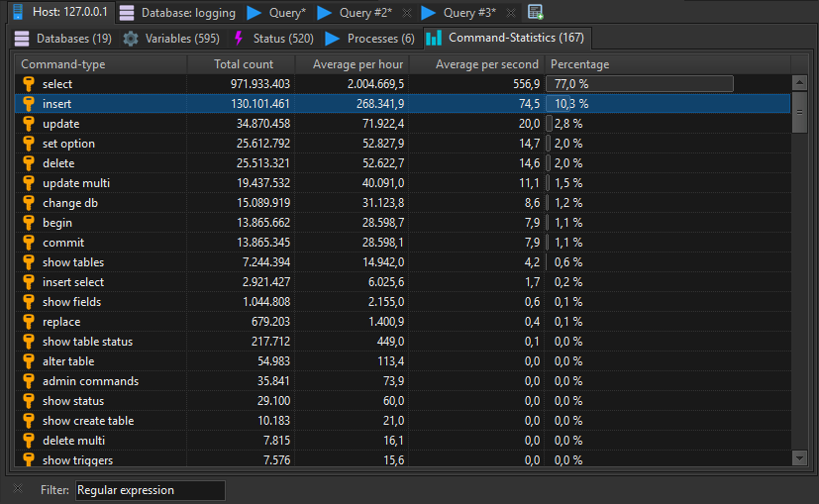Click the vertical scrollbar thumb
Viewport: 819px width, 504px height.
pyautogui.click(x=799, y=112)
